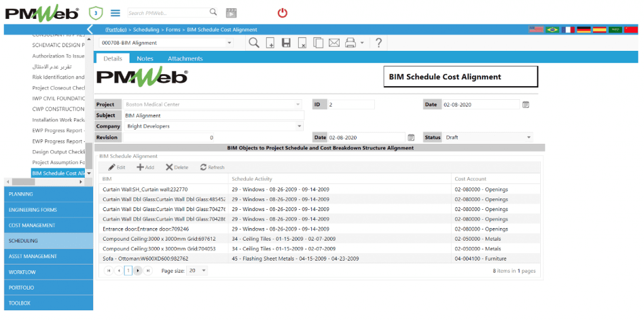The width and height of the screenshot is (644, 321).
Task: Open calendar picker beside top Date field
Action: tap(526, 105)
